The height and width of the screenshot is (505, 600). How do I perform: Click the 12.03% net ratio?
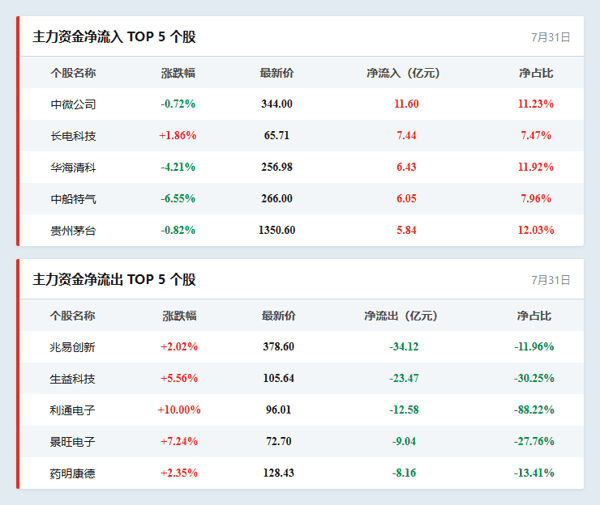point(536,230)
